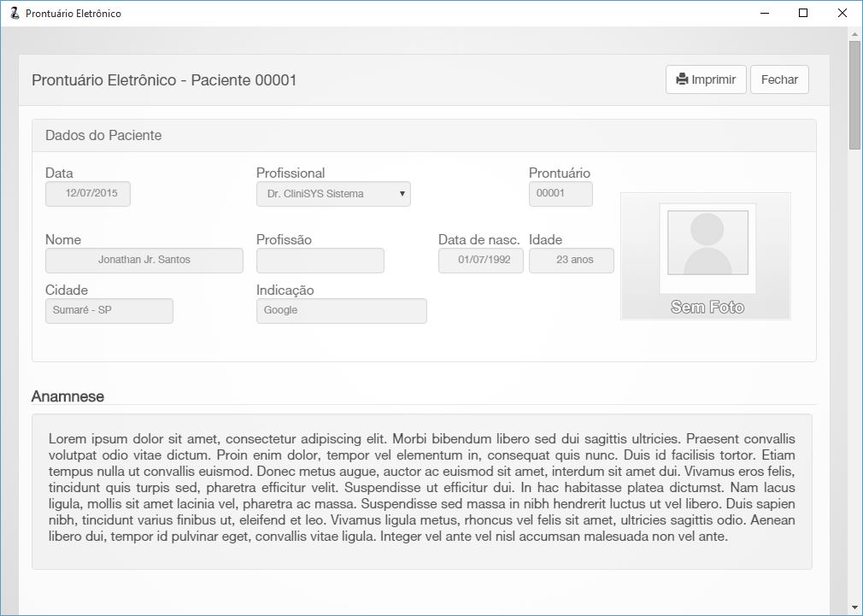This screenshot has height=616, width=863.
Task: Click the Sem Foto patient photo placeholder
Action: tap(706, 256)
